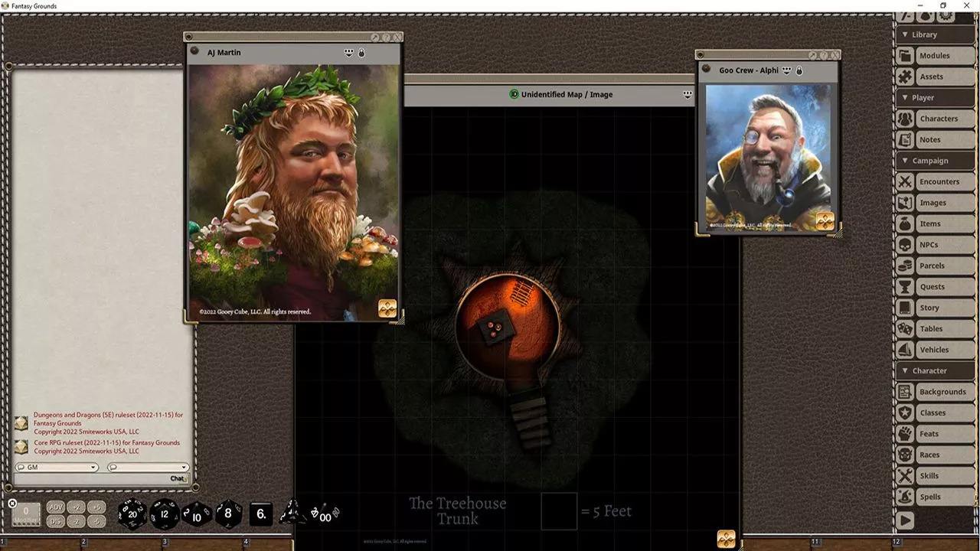
Task: Click the Vehicles ship icon
Action: pyautogui.click(x=905, y=350)
